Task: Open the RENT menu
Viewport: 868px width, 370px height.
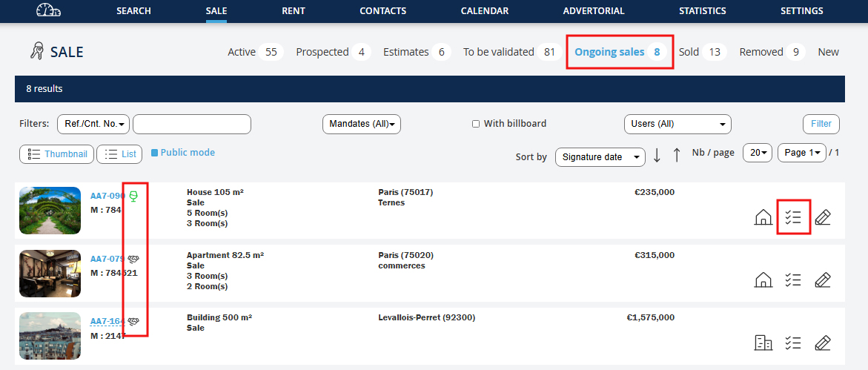Action: [x=294, y=11]
